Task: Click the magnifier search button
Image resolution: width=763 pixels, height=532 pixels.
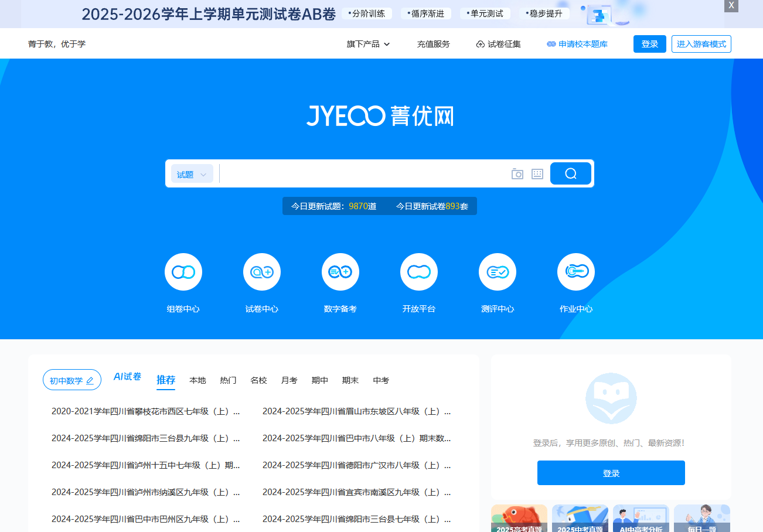Action: (571, 173)
